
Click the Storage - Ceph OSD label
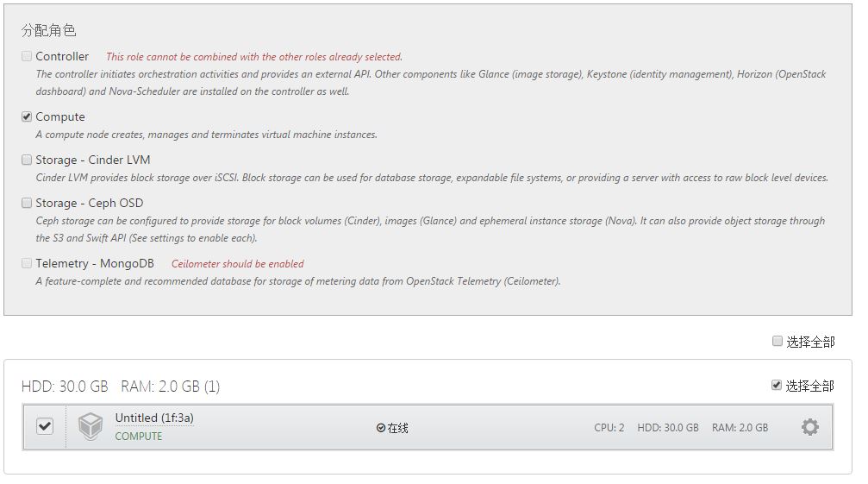click(90, 203)
